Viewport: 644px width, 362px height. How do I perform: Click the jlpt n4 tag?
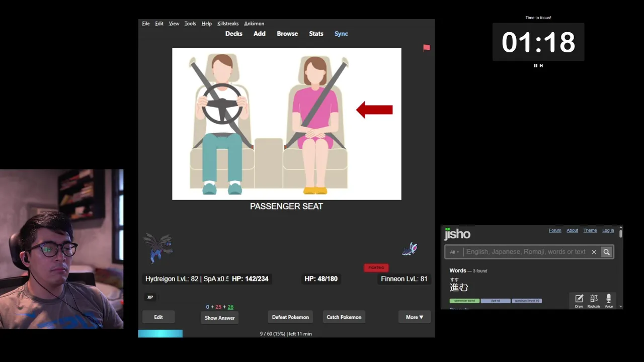tap(496, 301)
